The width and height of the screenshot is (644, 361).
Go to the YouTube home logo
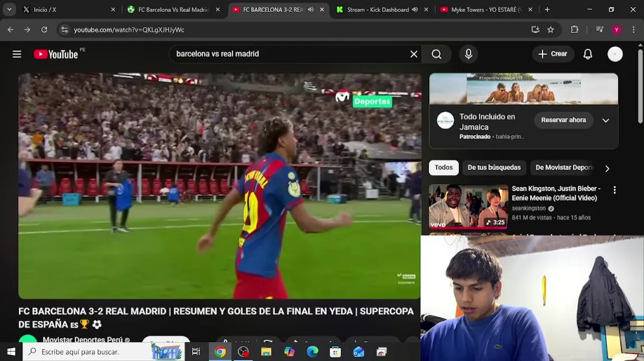(x=56, y=54)
